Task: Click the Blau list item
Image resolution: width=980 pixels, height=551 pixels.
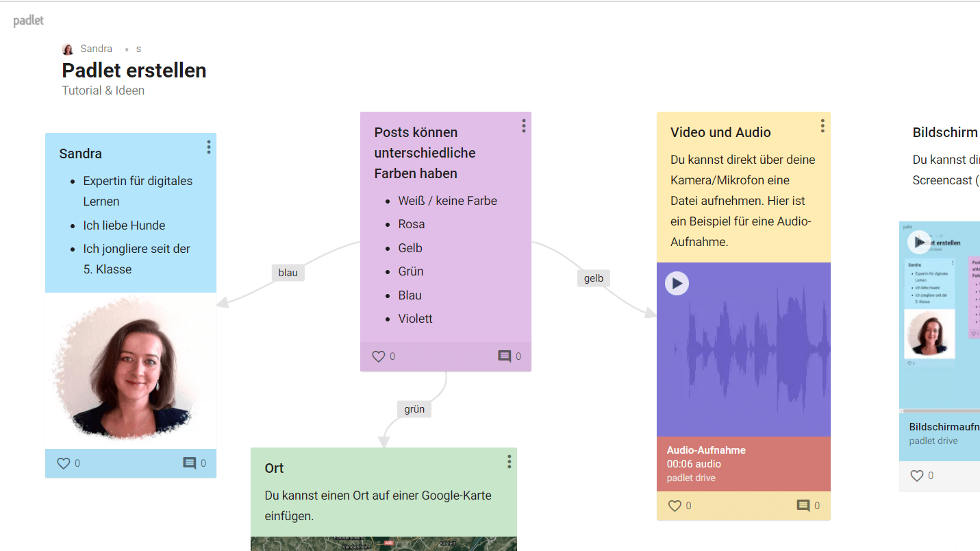Action: [x=410, y=295]
